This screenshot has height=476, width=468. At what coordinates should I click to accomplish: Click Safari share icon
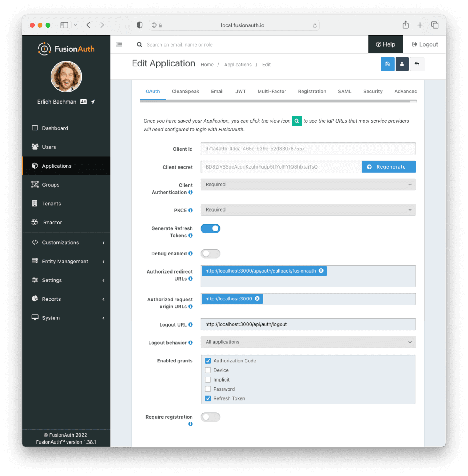[x=405, y=25]
